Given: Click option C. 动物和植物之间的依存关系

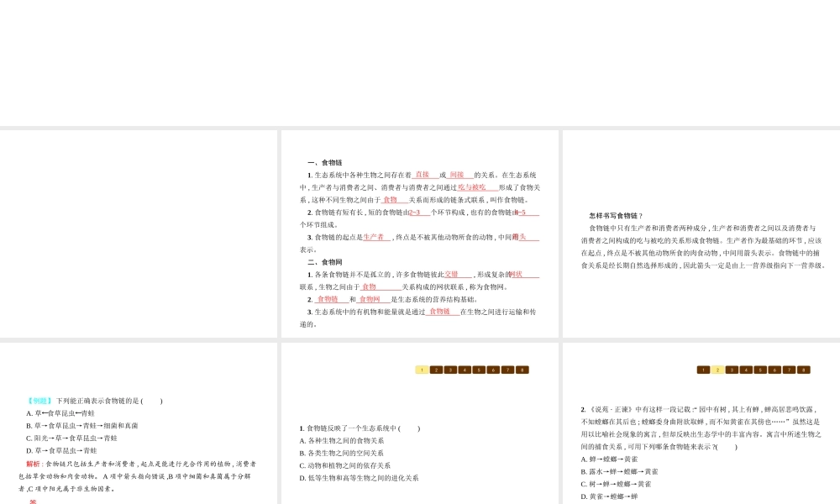Looking at the screenshot, I should point(345,465).
